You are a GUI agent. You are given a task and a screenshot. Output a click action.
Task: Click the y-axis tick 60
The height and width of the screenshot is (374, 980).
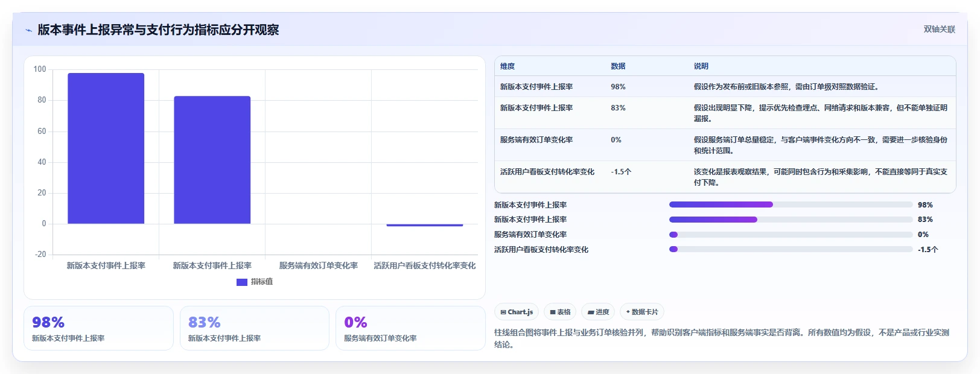[42, 132]
